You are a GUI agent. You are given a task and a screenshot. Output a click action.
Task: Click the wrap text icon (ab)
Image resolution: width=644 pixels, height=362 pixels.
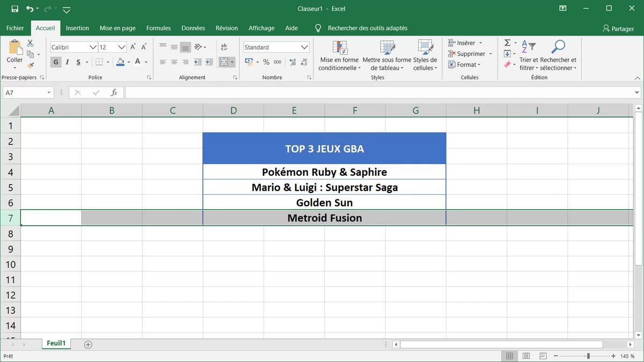[224, 47]
